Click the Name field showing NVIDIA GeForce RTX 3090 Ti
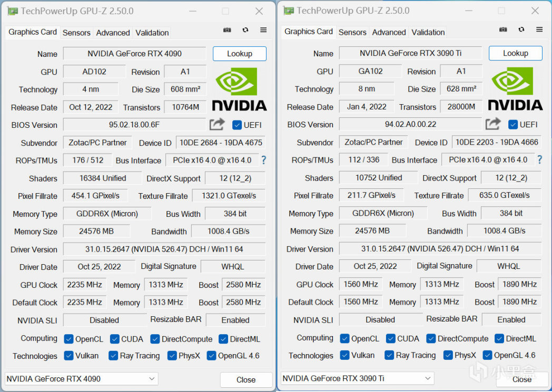This screenshot has height=392, width=552. pos(410,53)
